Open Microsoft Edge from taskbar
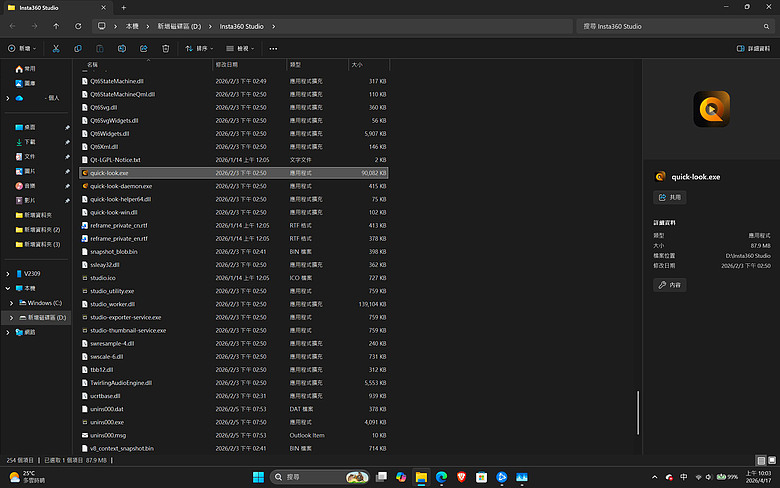Screen dimensions: 780x488 (x=441, y=477)
